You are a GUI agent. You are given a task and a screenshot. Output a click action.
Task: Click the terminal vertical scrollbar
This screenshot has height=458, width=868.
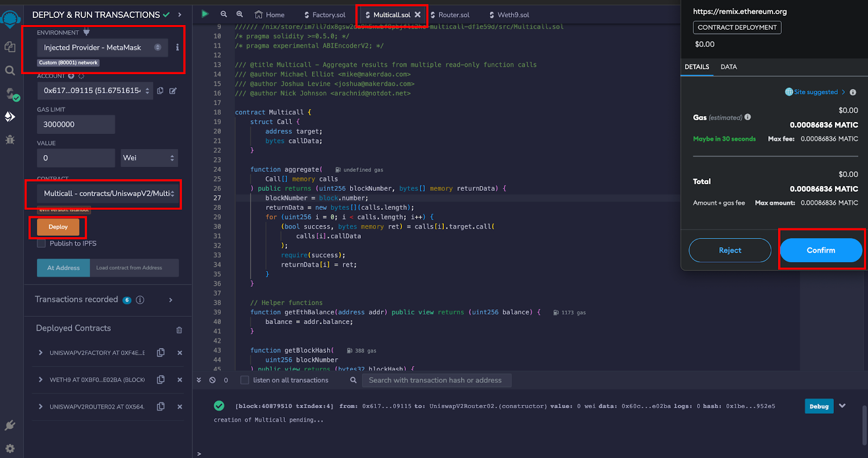[864, 425]
